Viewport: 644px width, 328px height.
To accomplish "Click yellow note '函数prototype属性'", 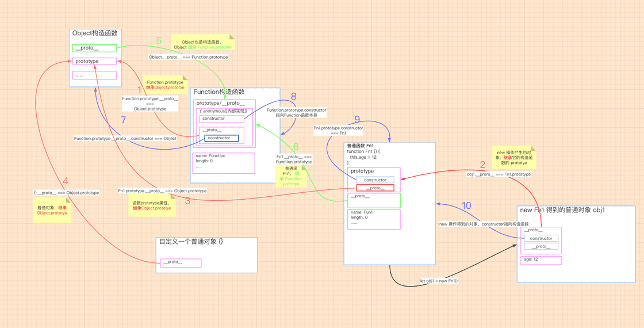I will (x=152, y=205).
